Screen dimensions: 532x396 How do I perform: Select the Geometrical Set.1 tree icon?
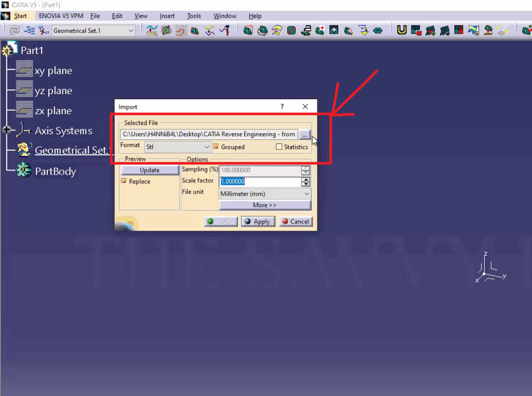pyautogui.click(x=24, y=150)
